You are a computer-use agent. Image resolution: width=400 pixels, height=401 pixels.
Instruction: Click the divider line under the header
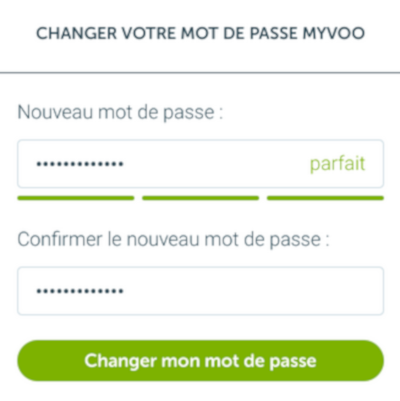(x=200, y=72)
